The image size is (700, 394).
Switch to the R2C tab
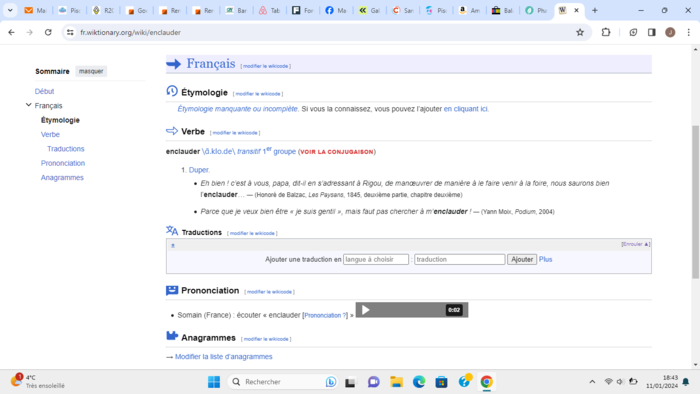102,10
